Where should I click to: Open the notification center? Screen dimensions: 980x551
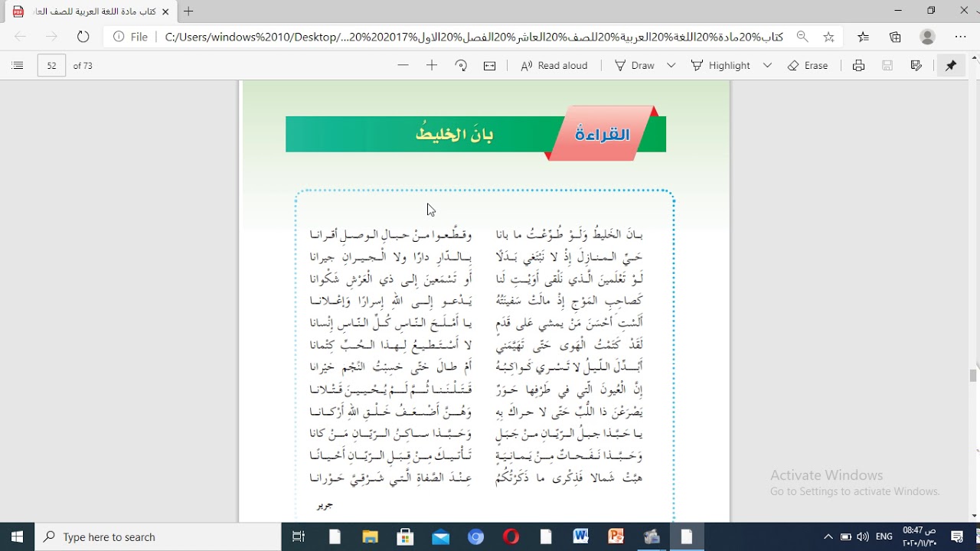coord(957,537)
